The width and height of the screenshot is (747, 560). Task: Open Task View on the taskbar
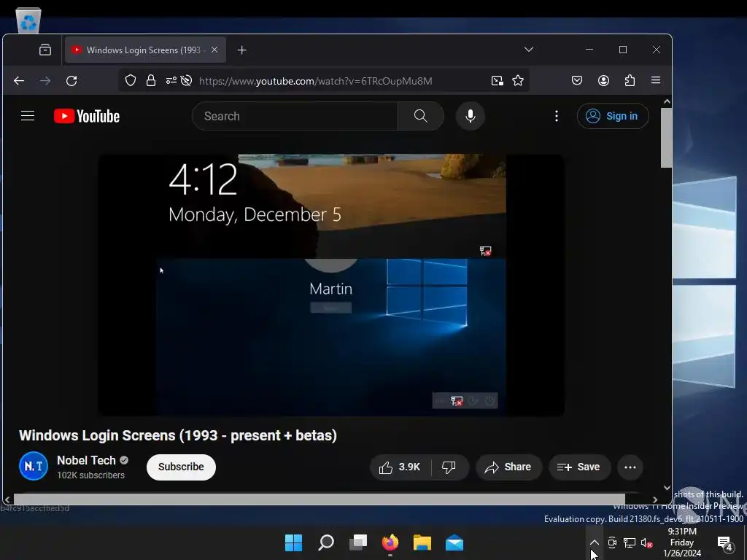[358, 542]
